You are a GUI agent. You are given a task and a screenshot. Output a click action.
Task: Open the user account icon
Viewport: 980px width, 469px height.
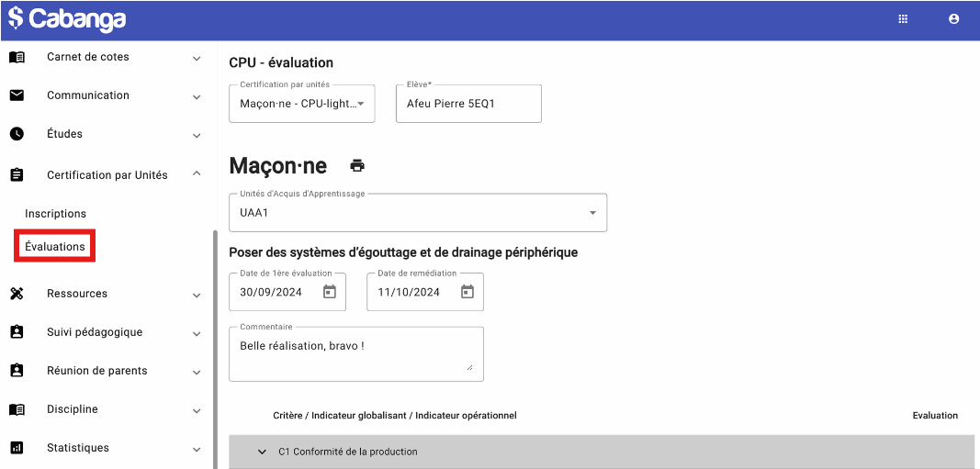[x=953, y=18]
